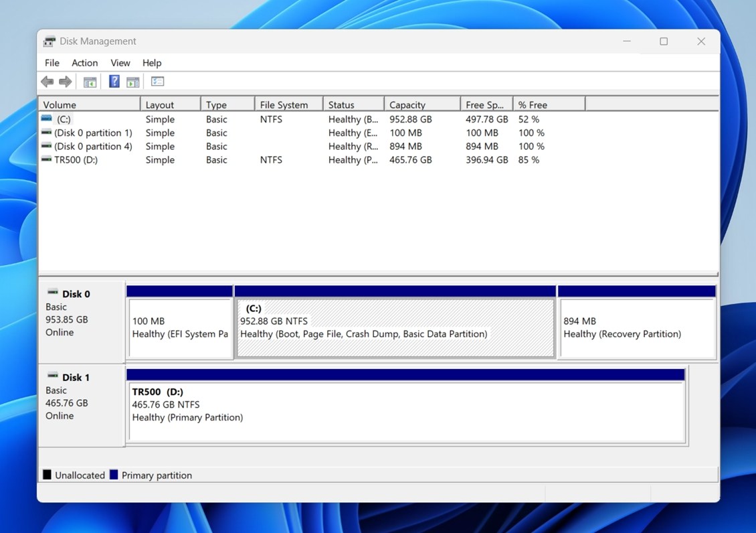
Task: Click the Disk 1 header disk icon
Action: pos(53,376)
